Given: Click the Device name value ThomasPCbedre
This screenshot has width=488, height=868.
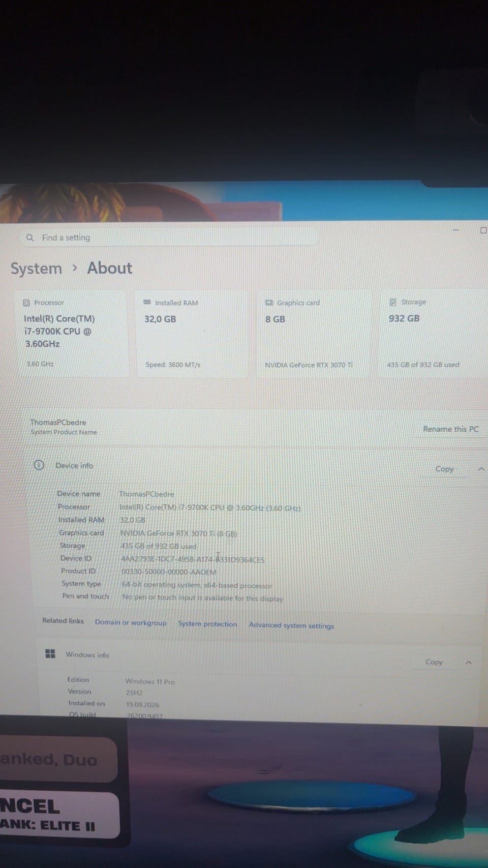Looking at the screenshot, I should pyautogui.click(x=146, y=494).
